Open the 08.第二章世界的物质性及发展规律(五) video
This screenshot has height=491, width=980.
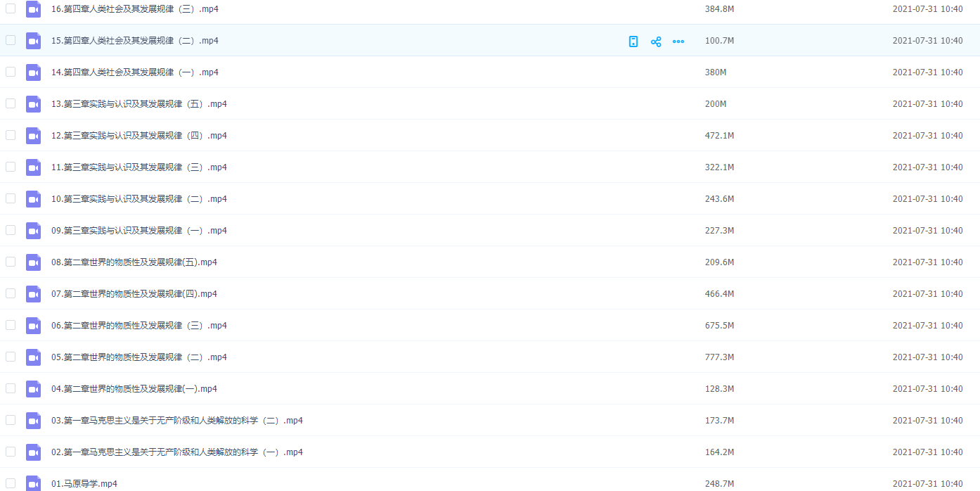coord(134,262)
